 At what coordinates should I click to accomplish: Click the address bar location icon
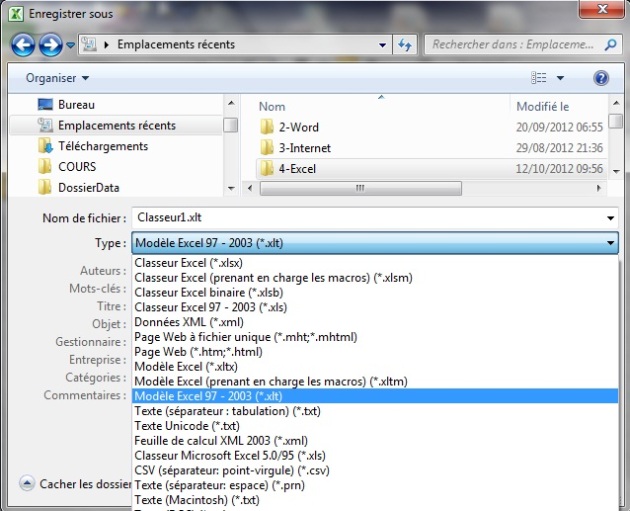89,45
